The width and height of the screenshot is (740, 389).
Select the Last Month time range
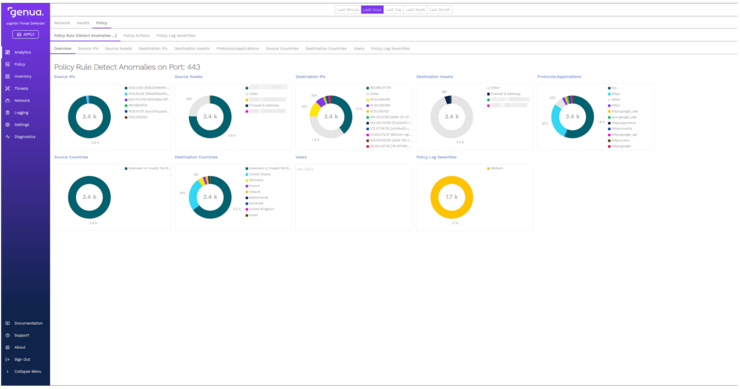pyautogui.click(x=439, y=9)
